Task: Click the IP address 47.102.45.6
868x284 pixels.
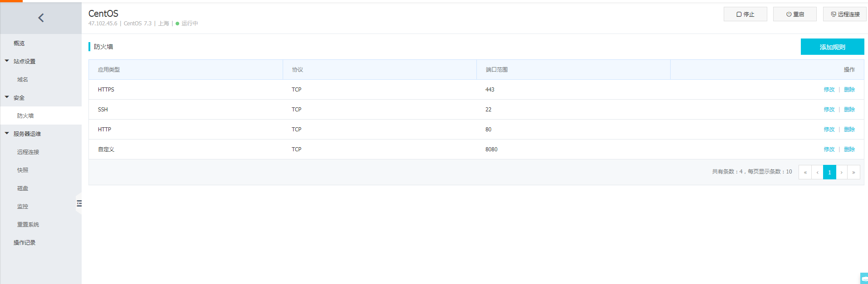Action: click(103, 24)
